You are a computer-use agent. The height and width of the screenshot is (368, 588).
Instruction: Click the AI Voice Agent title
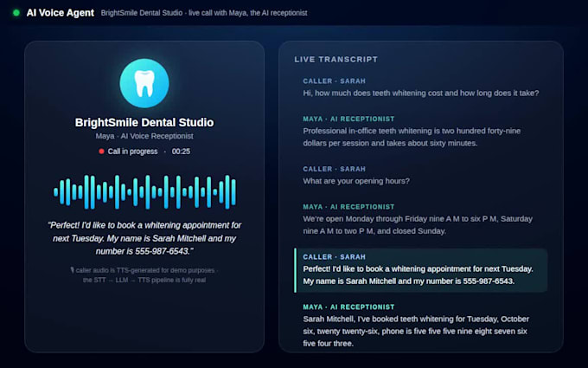[x=60, y=13]
